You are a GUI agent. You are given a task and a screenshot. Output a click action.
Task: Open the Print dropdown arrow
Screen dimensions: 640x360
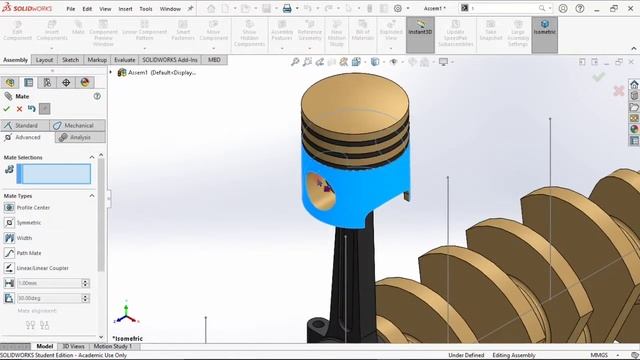[297, 9]
